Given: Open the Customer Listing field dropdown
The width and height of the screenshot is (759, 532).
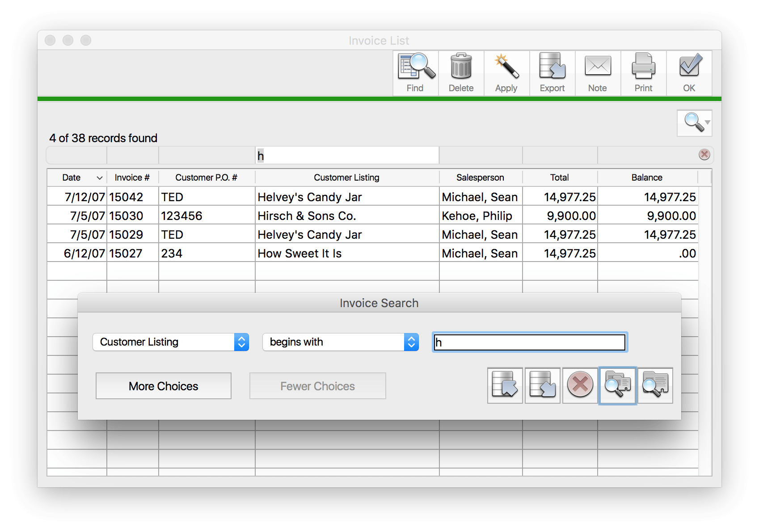Looking at the screenshot, I should click(x=171, y=342).
